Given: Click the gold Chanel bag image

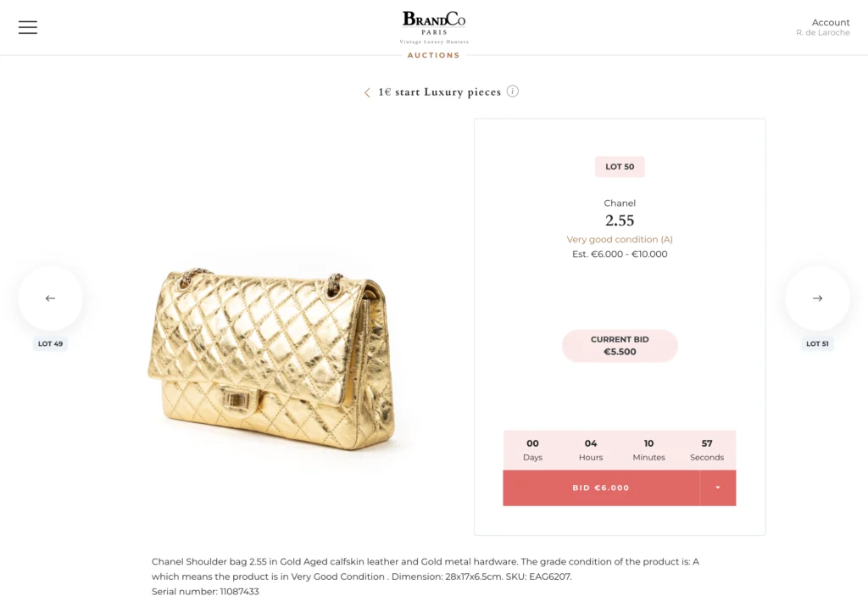Looking at the screenshot, I should (271, 360).
